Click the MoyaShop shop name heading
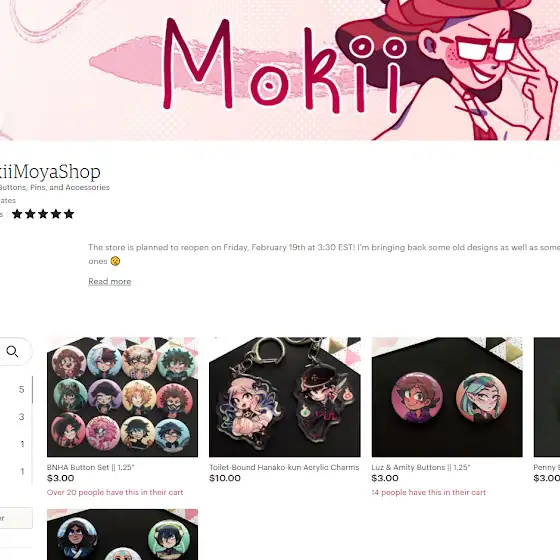The image size is (560, 560). point(50,172)
